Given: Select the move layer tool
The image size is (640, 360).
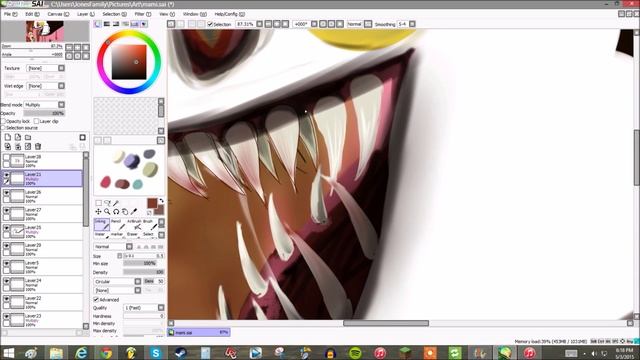Looking at the screenshot, I should tap(98, 211).
